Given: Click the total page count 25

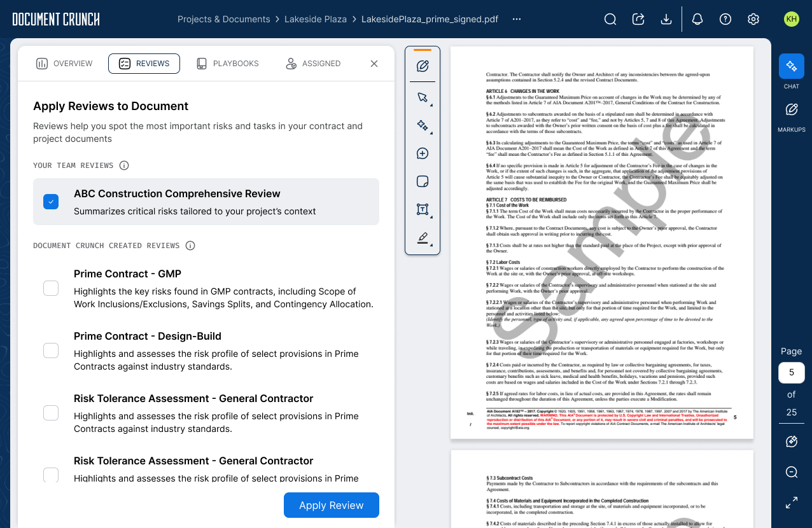Looking at the screenshot, I should coord(792,412).
